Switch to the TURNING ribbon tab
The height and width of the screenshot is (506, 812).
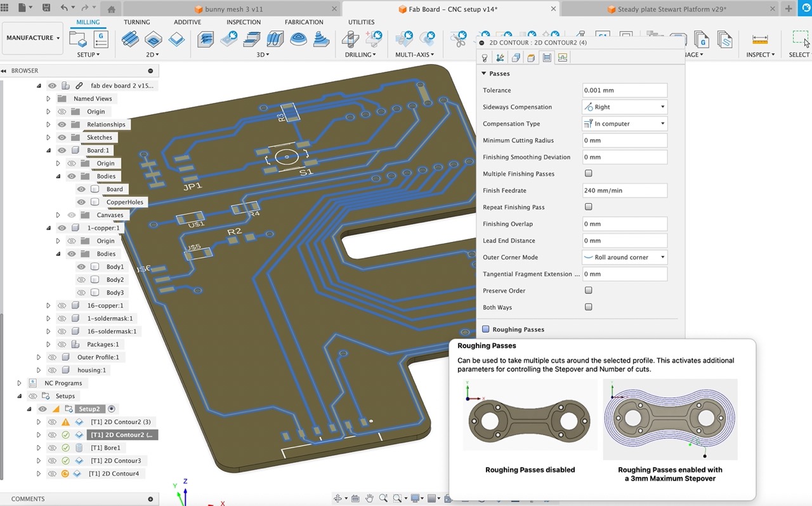[x=137, y=22]
